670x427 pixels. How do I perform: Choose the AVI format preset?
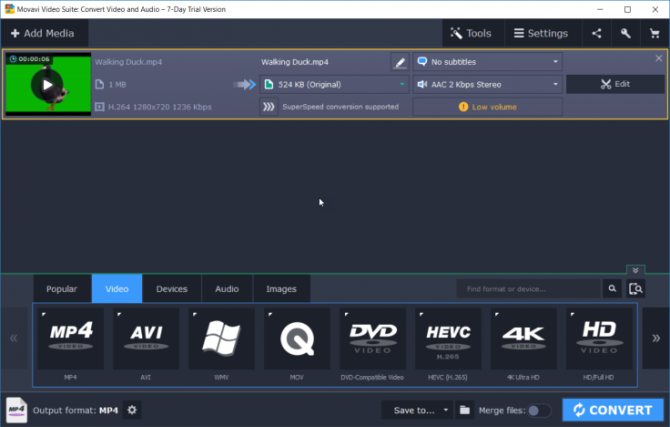[146, 339]
